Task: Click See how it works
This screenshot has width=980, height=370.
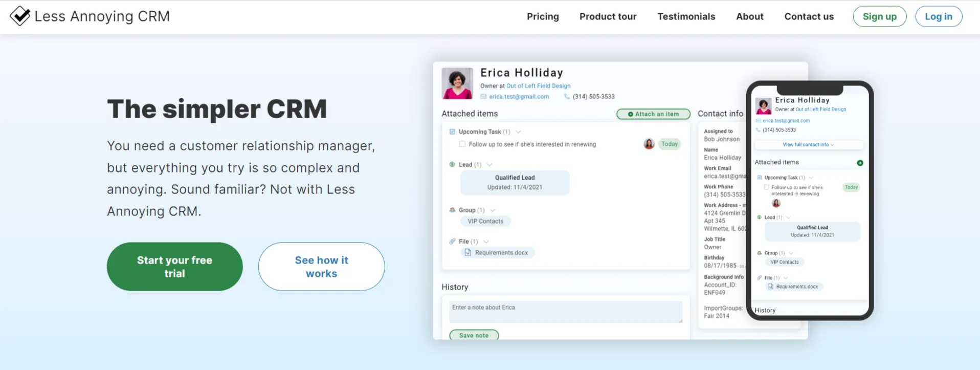Action: click(x=321, y=267)
